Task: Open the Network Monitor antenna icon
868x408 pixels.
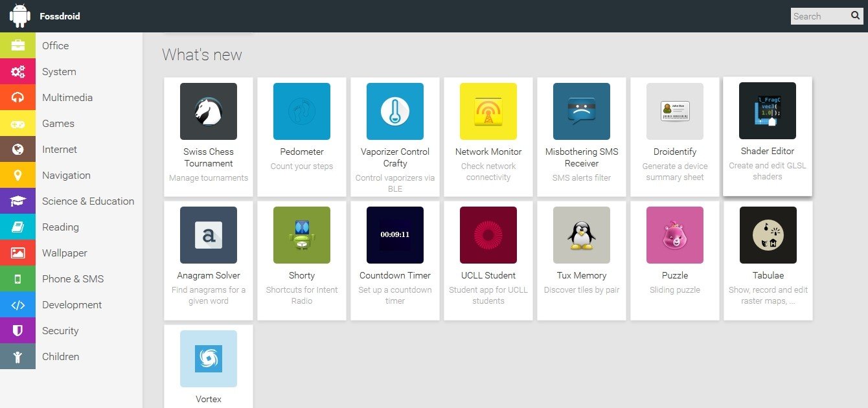Action: click(488, 111)
